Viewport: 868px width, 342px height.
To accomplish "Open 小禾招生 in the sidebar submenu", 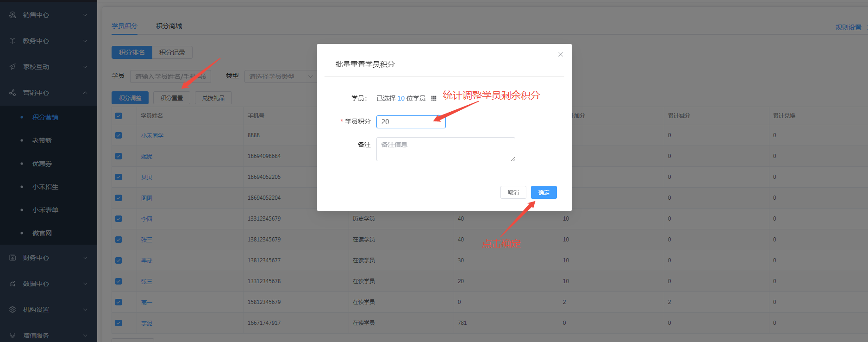I will point(45,187).
